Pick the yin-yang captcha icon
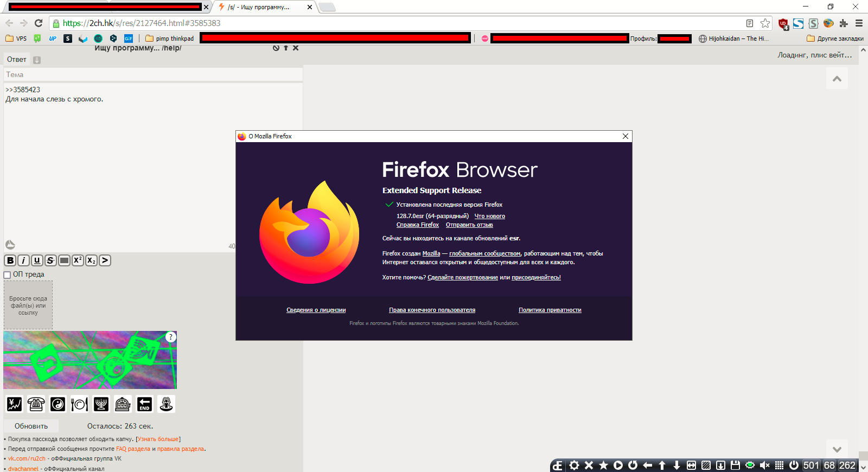The height and width of the screenshot is (472, 868). [x=58, y=404]
